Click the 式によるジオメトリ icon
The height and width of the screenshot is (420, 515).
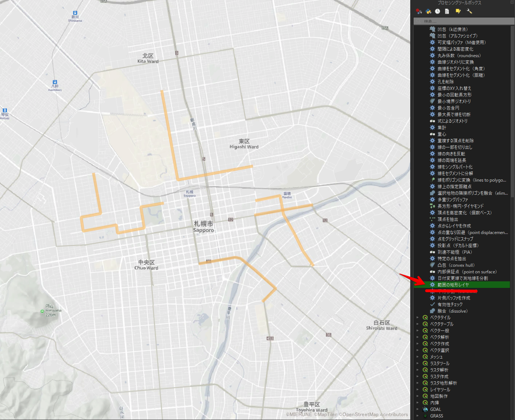tap(432, 121)
